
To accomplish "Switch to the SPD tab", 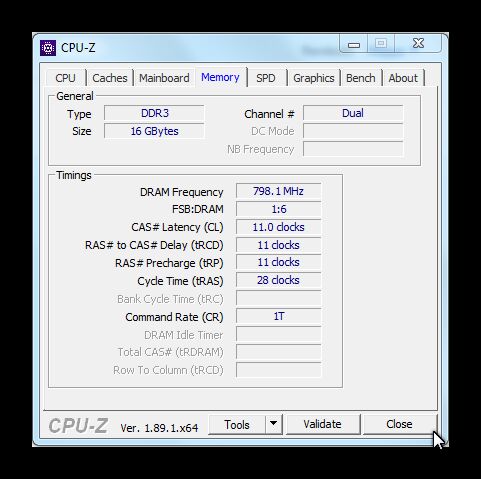I will click(x=266, y=78).
